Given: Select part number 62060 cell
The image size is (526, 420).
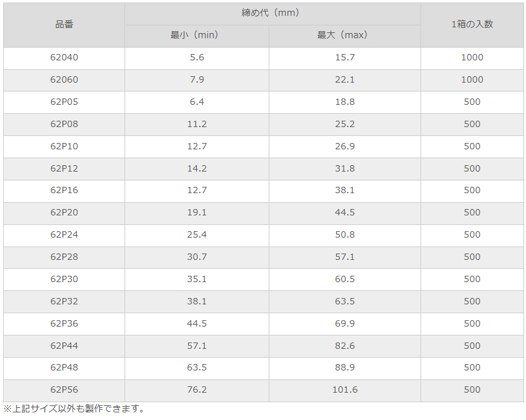Looking at the screenshot, I should 64,79.
